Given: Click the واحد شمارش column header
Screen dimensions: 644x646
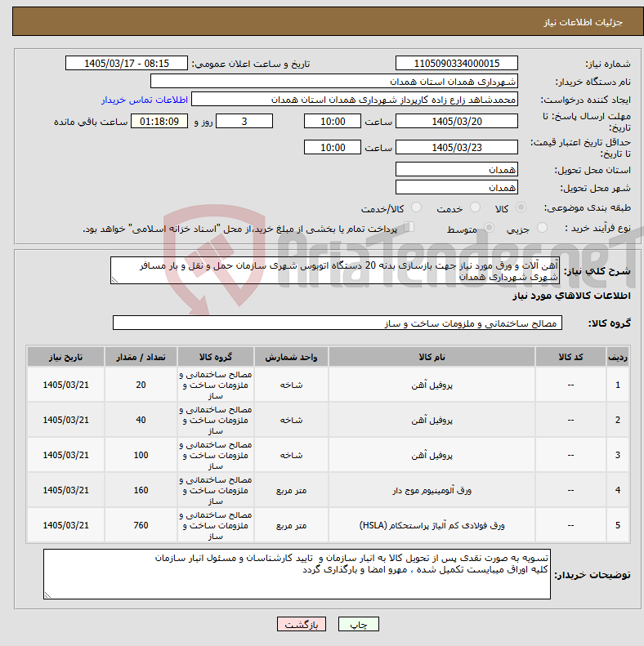Looking at the screenshot, I should point(291,357).
